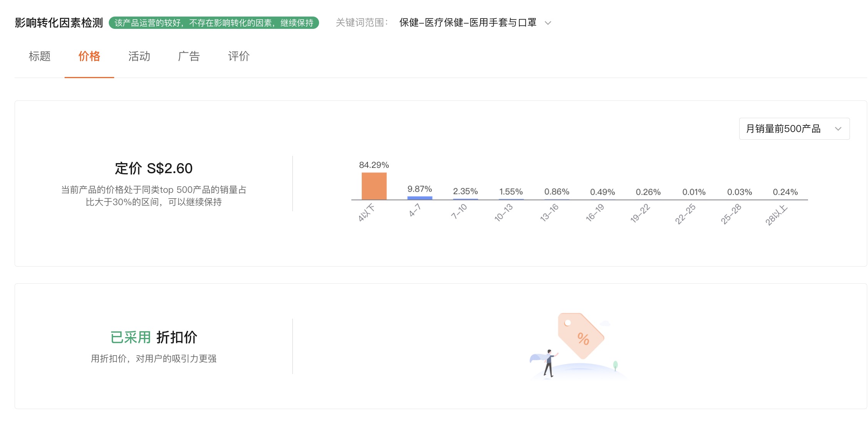Screen dimensions: 868x421
Task: Open the 评价 tab
Action: coord(239,56)
